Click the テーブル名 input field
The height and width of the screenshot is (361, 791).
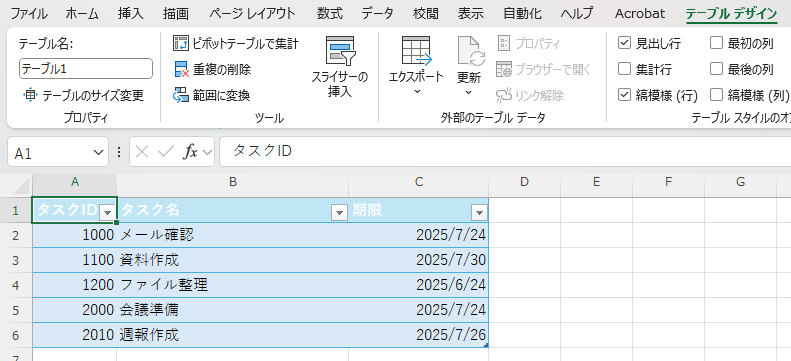click(x=86, y=69)
